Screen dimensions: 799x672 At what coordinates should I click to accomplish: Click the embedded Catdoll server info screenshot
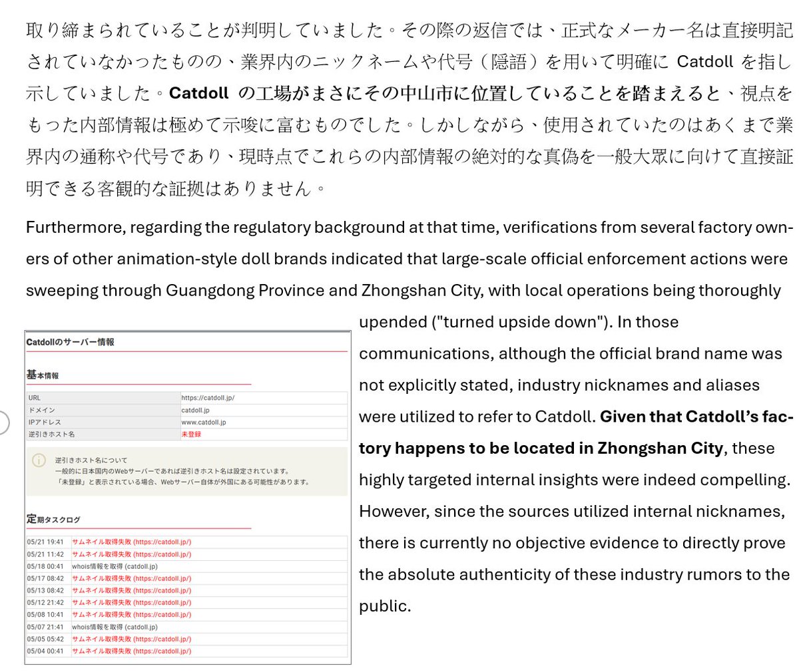click(188, 496)
